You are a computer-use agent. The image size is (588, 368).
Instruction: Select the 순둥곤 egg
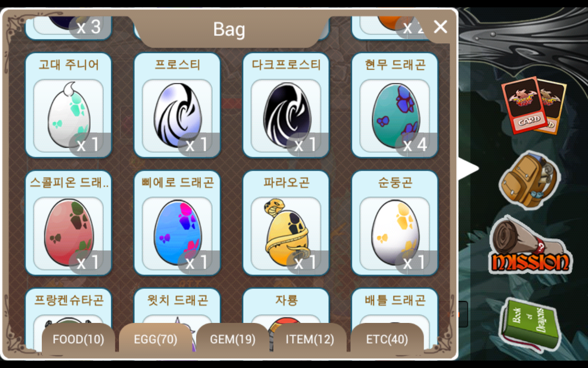[x=395, y=223]
